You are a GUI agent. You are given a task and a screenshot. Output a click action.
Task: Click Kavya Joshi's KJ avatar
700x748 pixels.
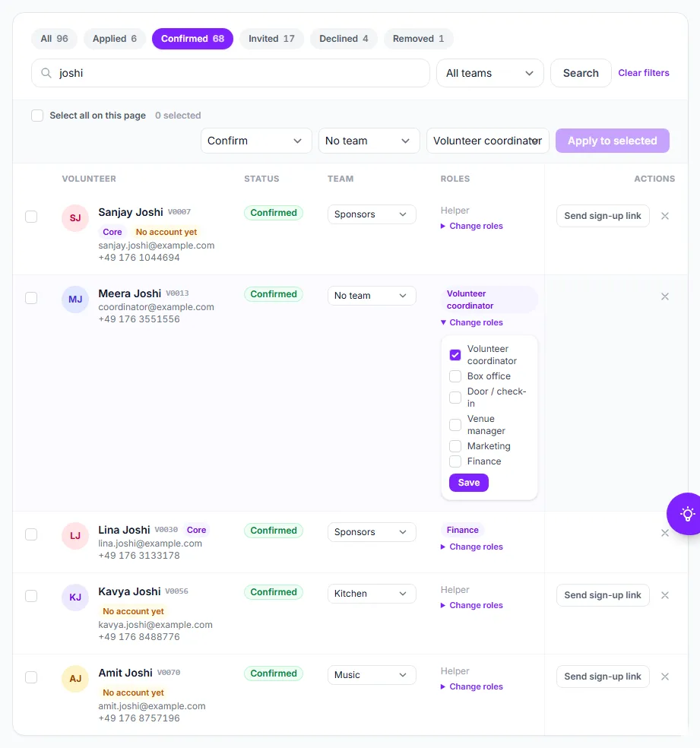tap(75, 597)
